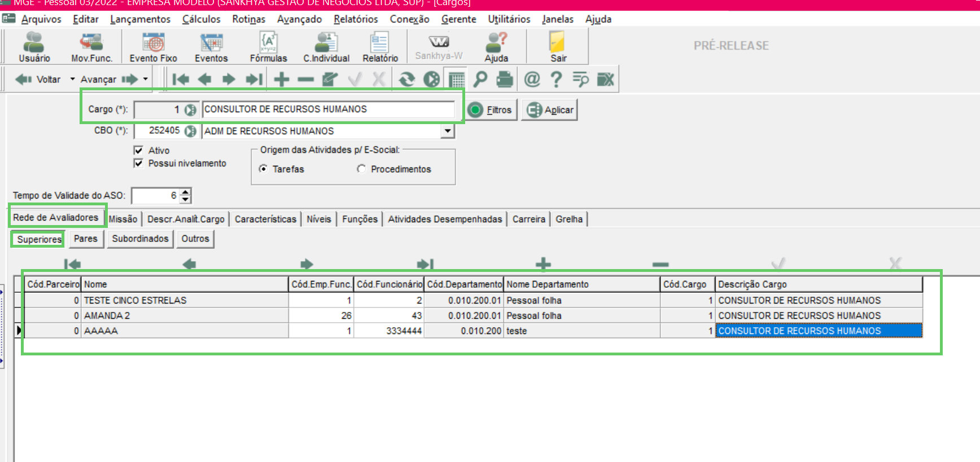This screenshot has width=980, height=462.
Task: Click the Cargo description field
Action: [328, 109]
